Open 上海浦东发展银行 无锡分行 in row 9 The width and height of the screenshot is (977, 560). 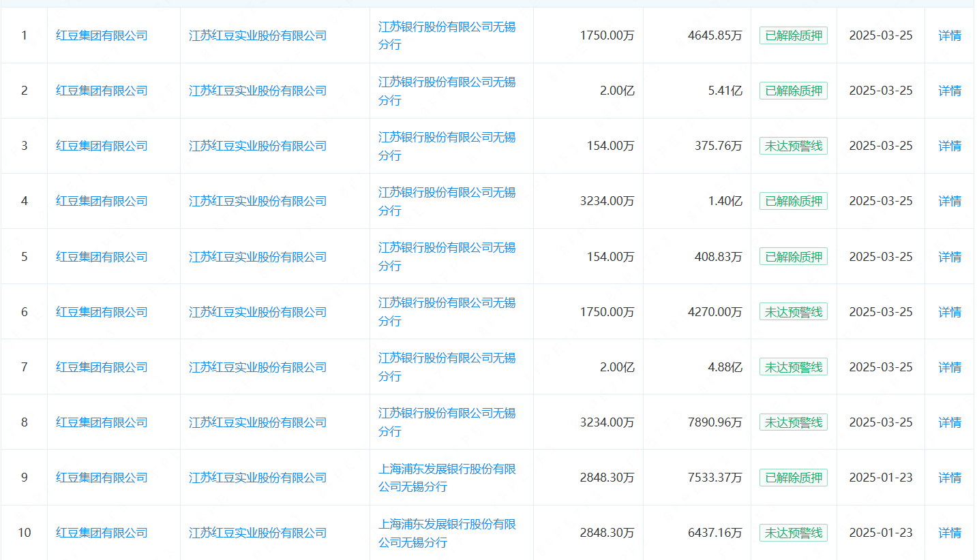point(447,478)
